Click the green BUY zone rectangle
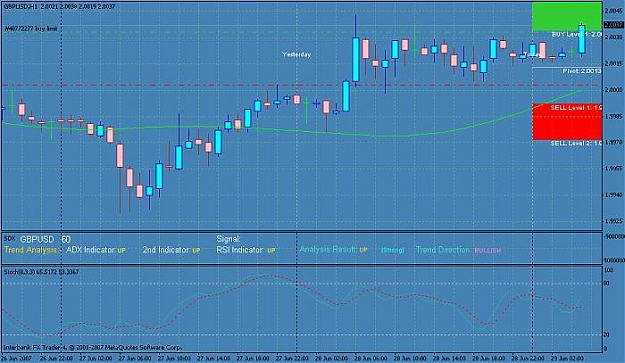Screen dimensions: 625x363 pyautogui.click(x=567, y=17)
